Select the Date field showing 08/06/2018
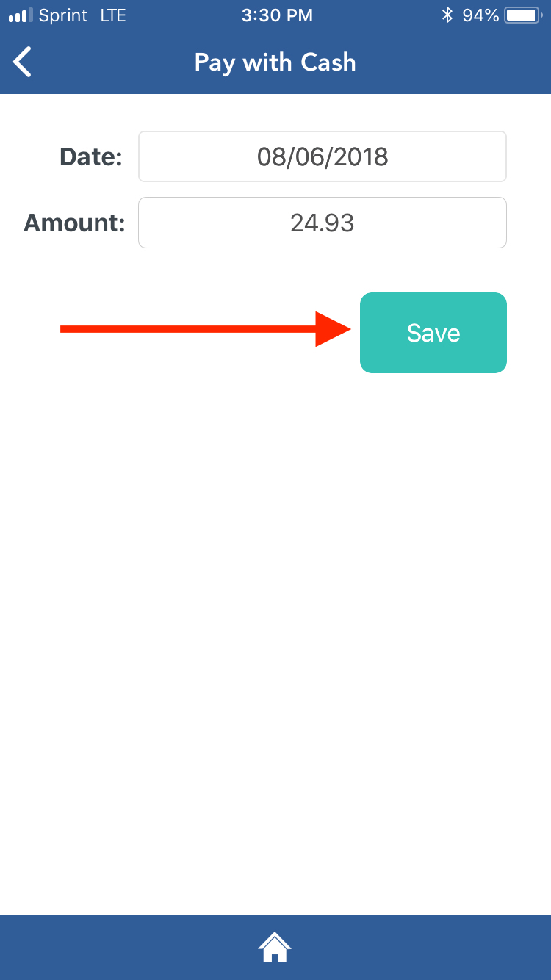Viewport: 551px width, 980px height. point(323,156)
